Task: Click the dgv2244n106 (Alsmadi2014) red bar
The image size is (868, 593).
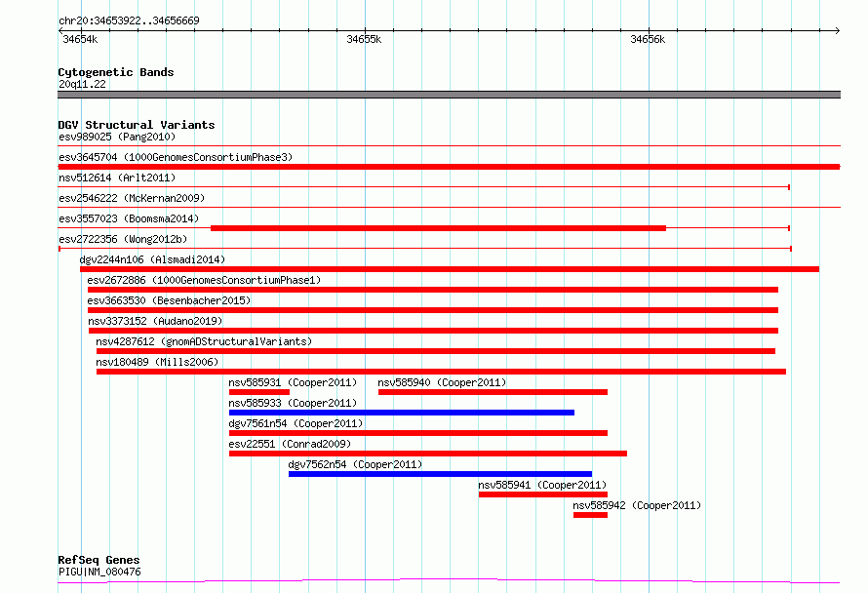Action: pyautogui.click(x=450, y=269)
